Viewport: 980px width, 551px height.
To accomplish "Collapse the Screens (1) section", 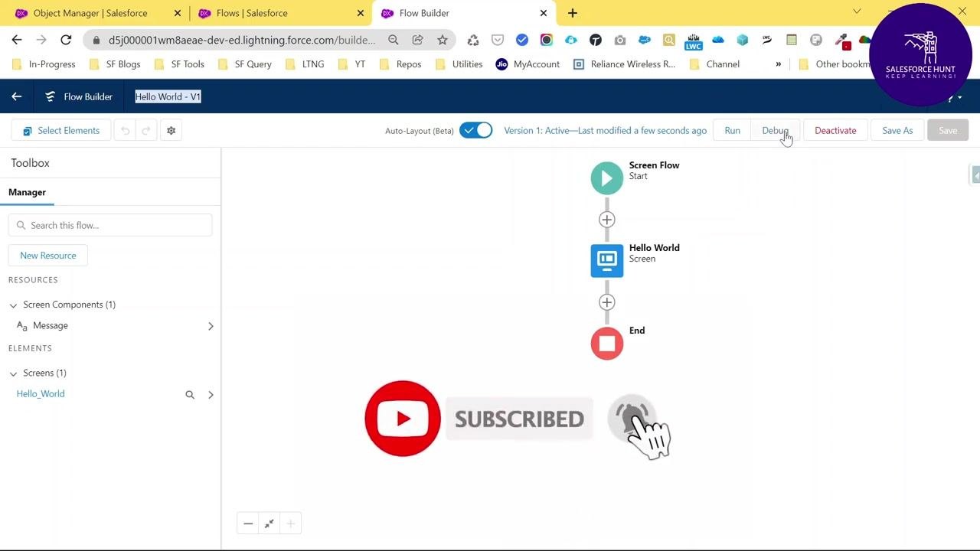I will coord(13,373).
